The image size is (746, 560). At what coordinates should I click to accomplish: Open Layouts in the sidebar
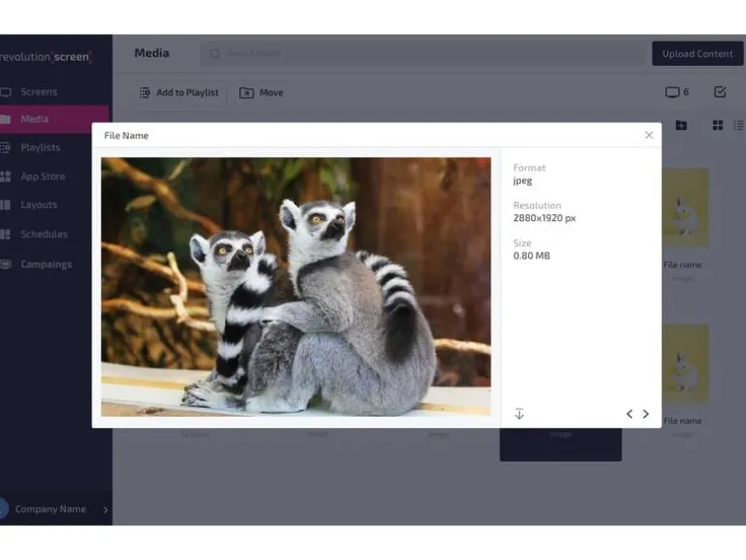pyautogui.click(x=39, y=205)
